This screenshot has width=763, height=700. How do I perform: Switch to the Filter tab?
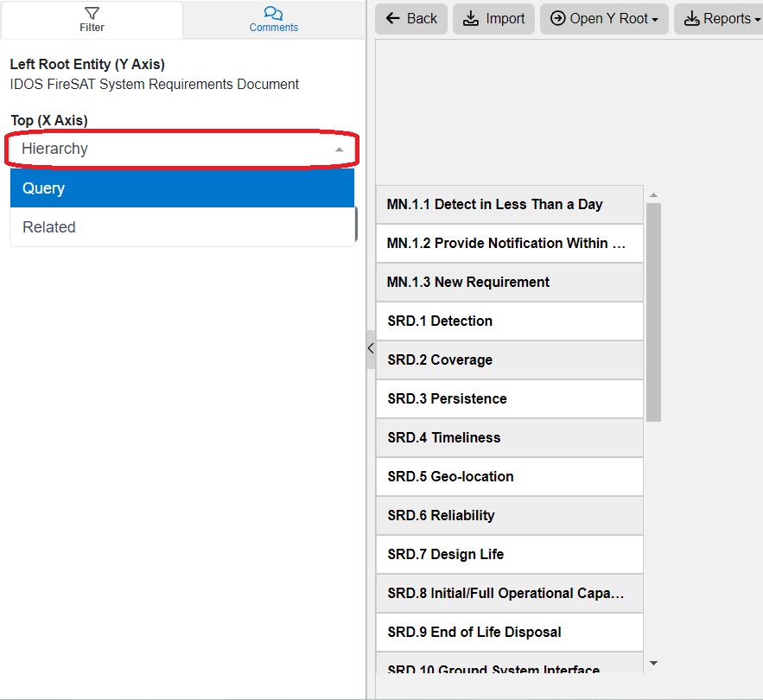click(92, 20)
